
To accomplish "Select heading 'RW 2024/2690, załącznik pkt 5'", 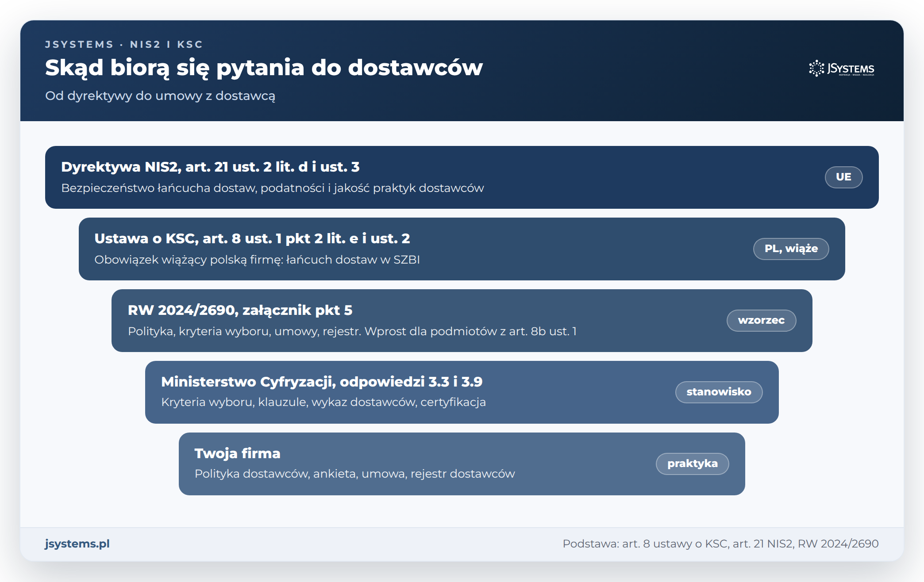I will tap(240, 310).
